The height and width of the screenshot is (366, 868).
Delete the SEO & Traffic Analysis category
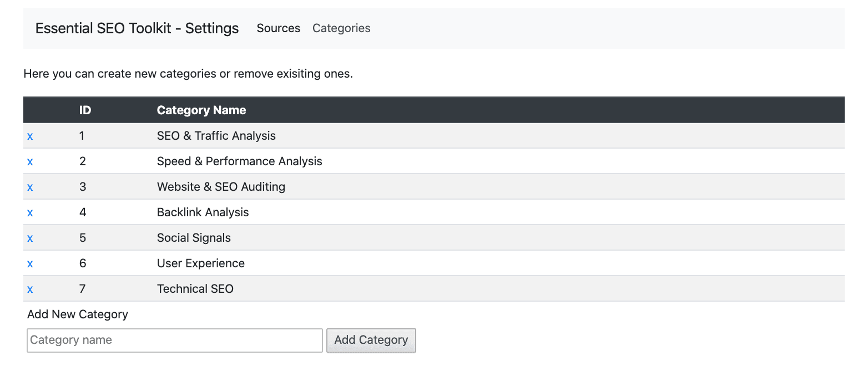tap(30, 135)
